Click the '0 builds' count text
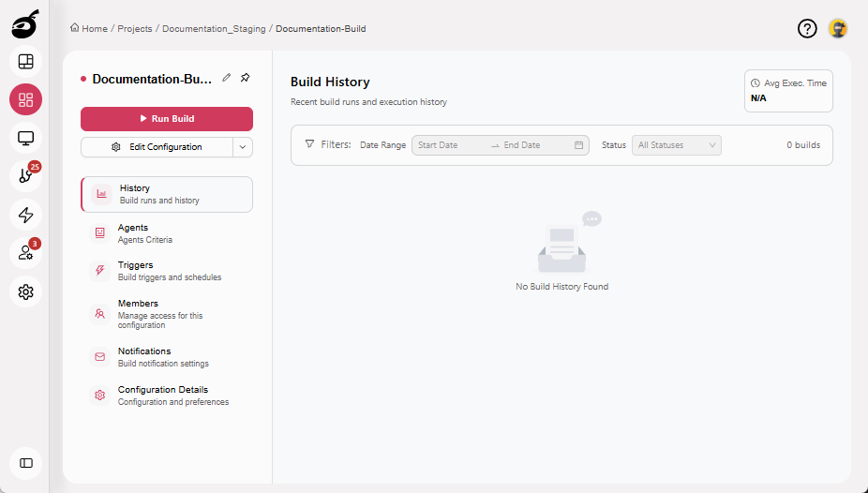The width and height of the screenshot is (868, 493). pos(803,145)
